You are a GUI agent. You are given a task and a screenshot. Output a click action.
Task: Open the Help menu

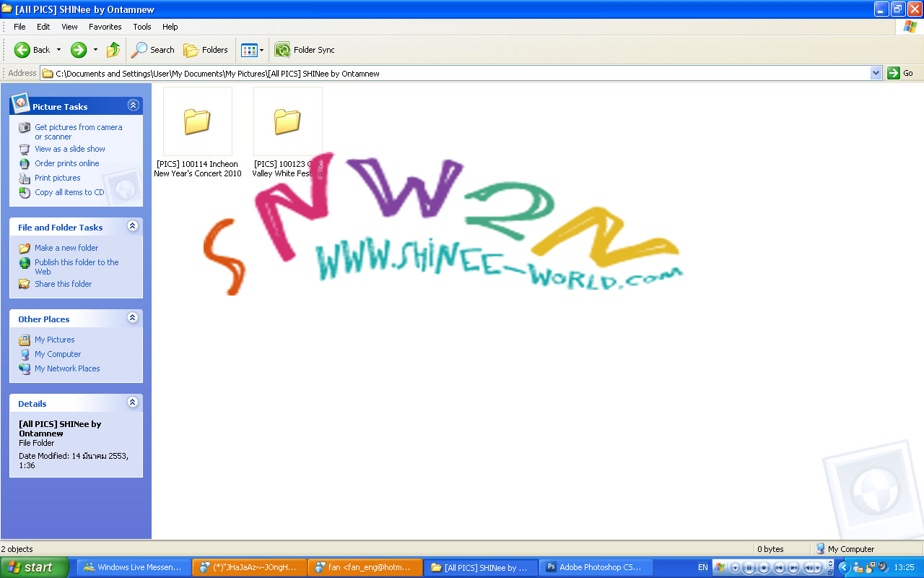pyautogui.click(x=170, y=27)
